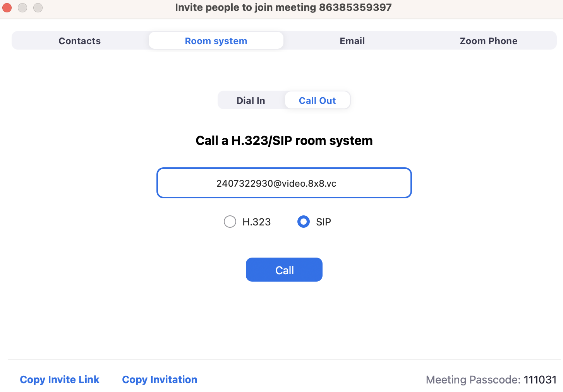Switch to the Contacts tab
The width and height of the screenshot is (563, 392).
point(80,41)
